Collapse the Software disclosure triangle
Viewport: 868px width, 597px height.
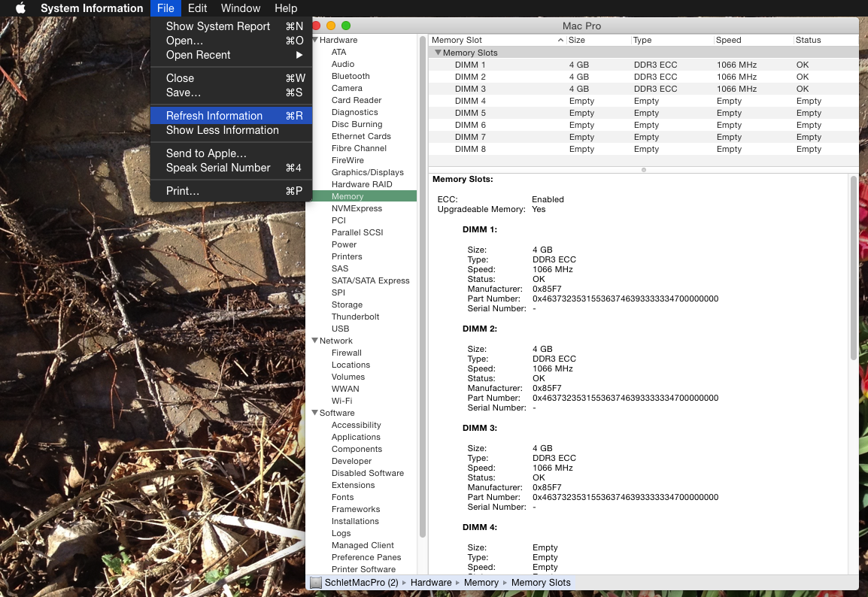pos(314,413)
